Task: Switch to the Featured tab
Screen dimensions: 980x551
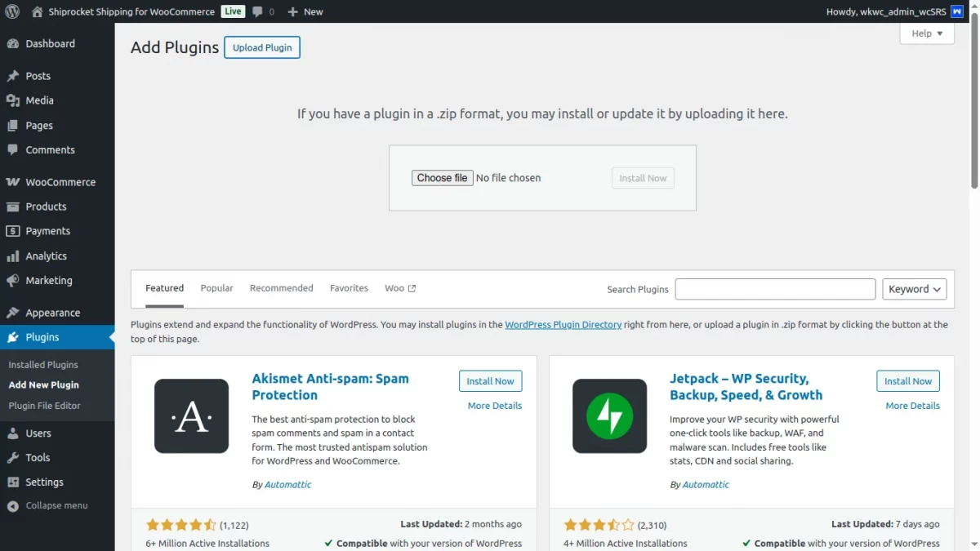Action: click(x=164, y=288)
